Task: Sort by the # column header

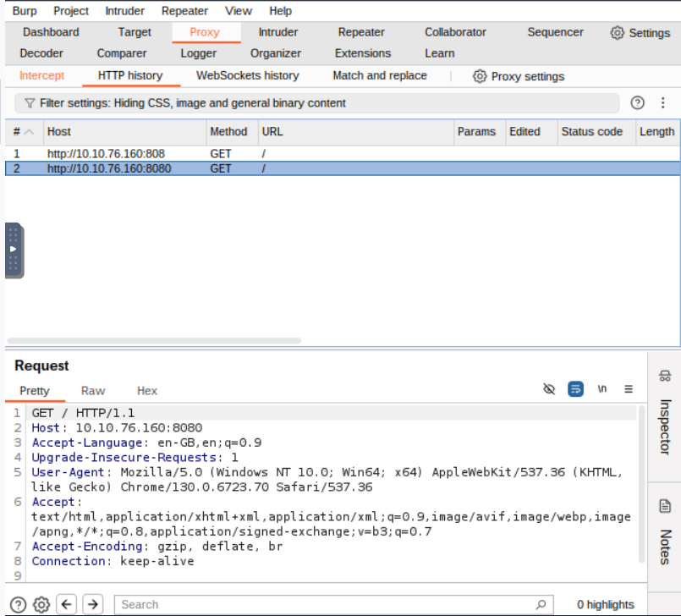Action: click(x=24, y=132)
